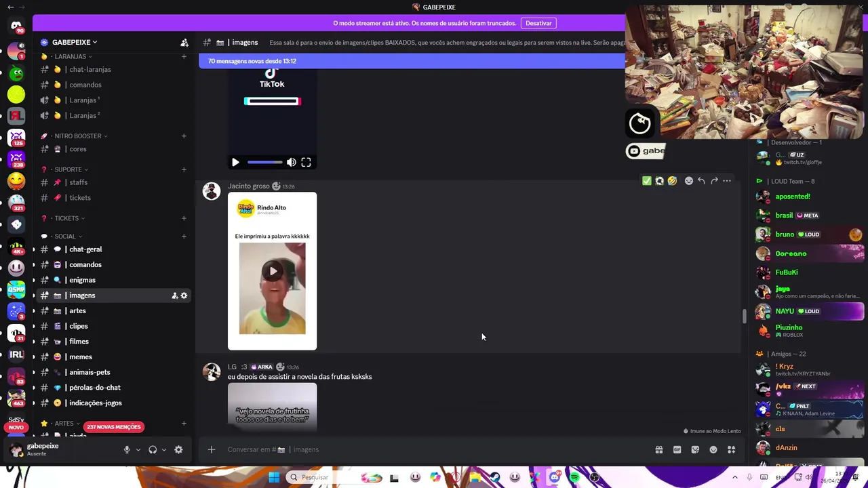Open headphones output options arrow
The height and width of the screenshot is (488, 868).
point(163,449)
